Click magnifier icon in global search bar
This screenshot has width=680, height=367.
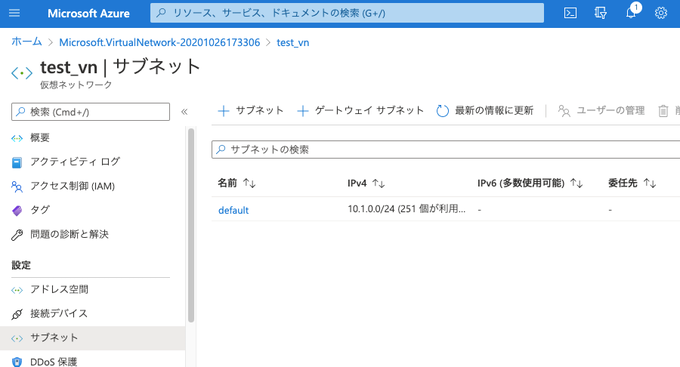[161, 13]
